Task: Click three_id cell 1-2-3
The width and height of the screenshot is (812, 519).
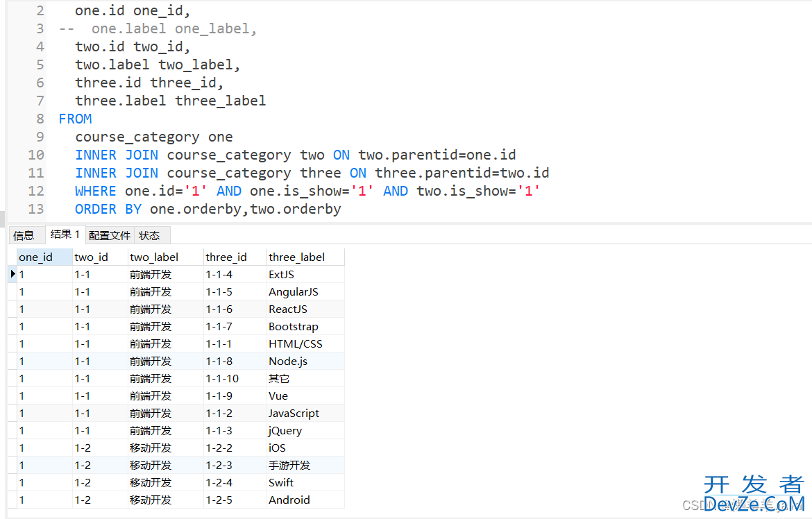Action: coord(235,465)
